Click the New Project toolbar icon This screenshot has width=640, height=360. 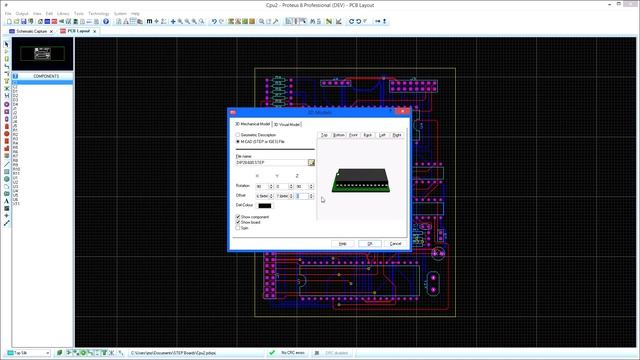9,21
